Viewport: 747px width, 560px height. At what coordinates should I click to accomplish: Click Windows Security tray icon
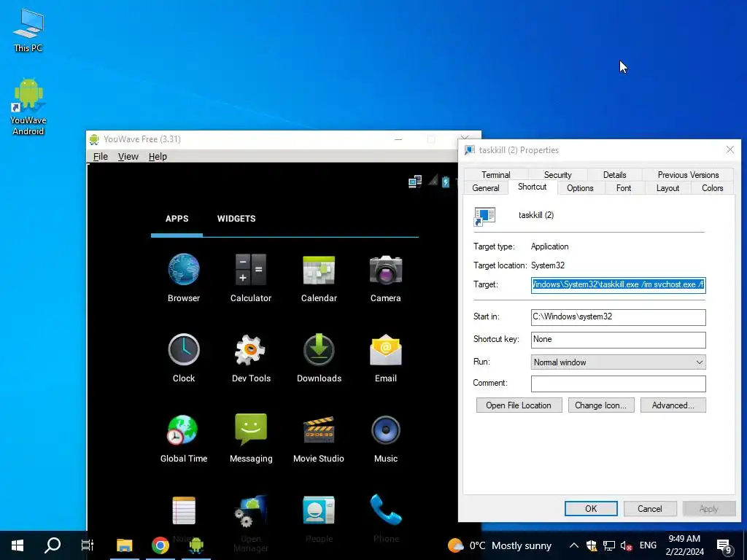[591, 545]
